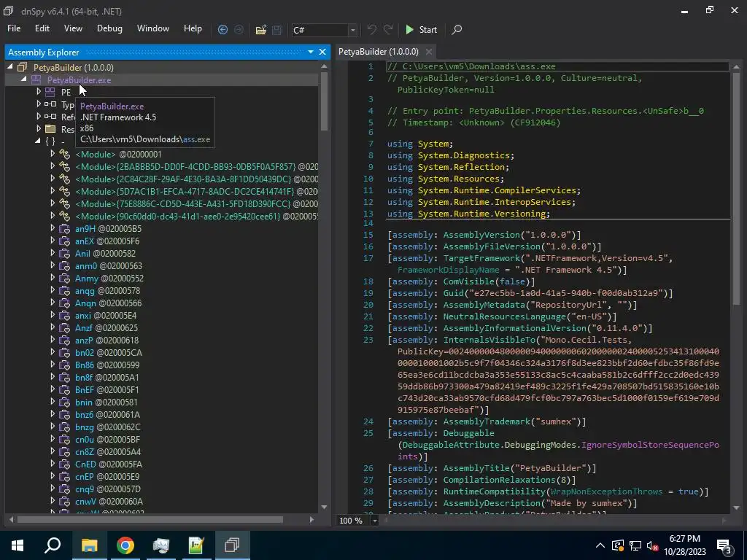The height and width of the screenshot is (560, 747).
Task: Expand the Resources folder node
Action: click(x=39, y=128)
